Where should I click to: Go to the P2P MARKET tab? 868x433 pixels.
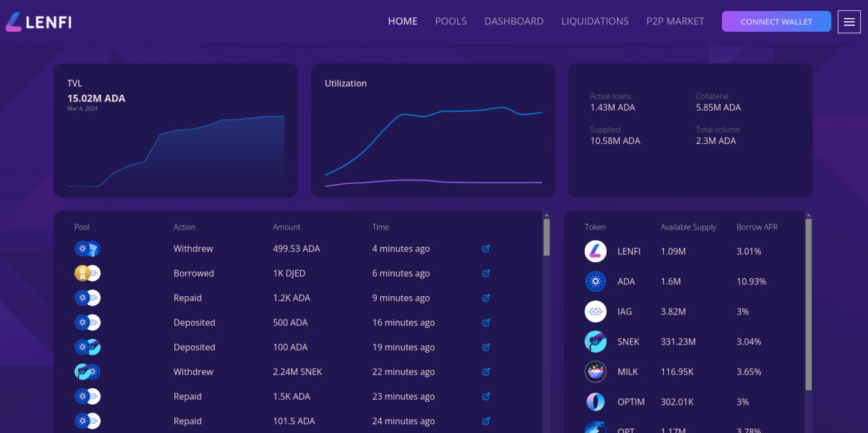tap(675, 21)
